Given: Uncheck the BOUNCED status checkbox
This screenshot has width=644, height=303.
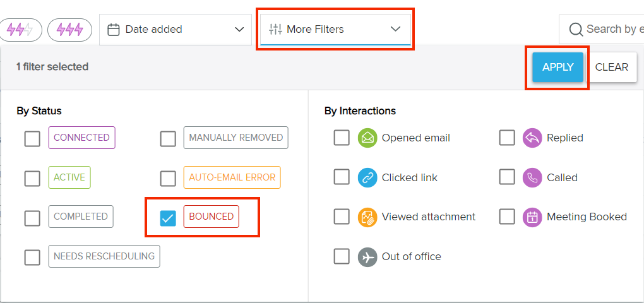Looking at the screenshot, I should click(x=167, y=218).
